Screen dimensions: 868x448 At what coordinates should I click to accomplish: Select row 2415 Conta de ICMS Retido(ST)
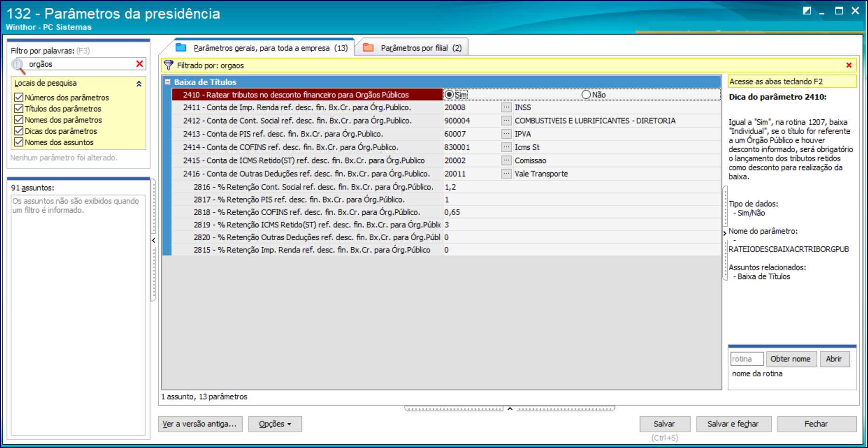click(307, 160)
